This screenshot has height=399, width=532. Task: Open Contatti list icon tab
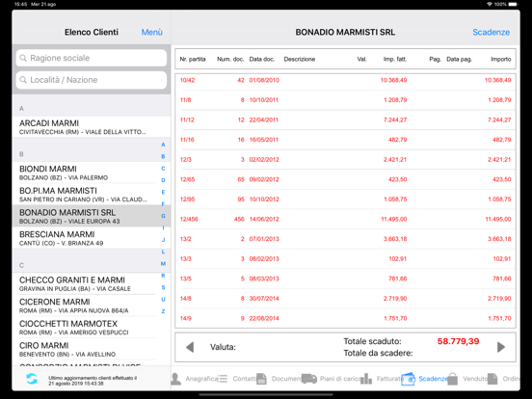tap(223, 379)
